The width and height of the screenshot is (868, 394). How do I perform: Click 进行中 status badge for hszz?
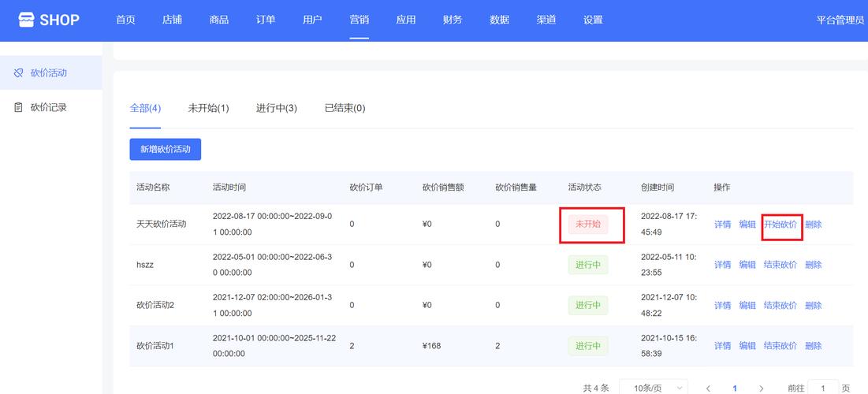click(588, 265)
